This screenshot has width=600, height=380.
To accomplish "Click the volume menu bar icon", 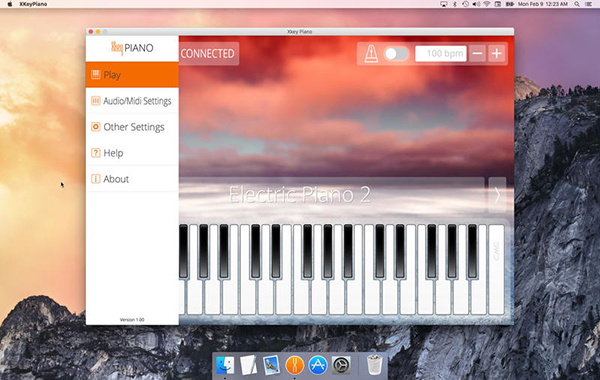I will tap(476, 4).
